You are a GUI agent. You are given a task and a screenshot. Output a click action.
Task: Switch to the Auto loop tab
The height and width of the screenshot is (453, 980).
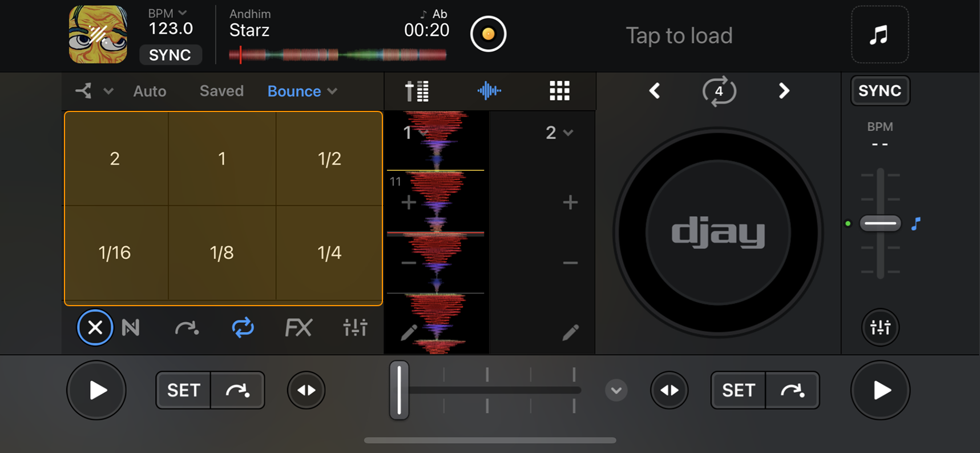[150, 91]
